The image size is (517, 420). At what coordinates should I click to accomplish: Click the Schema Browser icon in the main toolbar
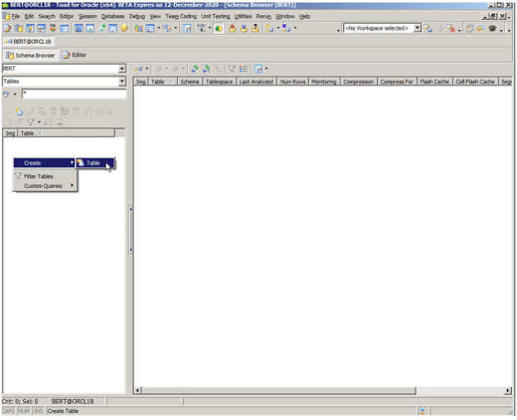(18, 28)
